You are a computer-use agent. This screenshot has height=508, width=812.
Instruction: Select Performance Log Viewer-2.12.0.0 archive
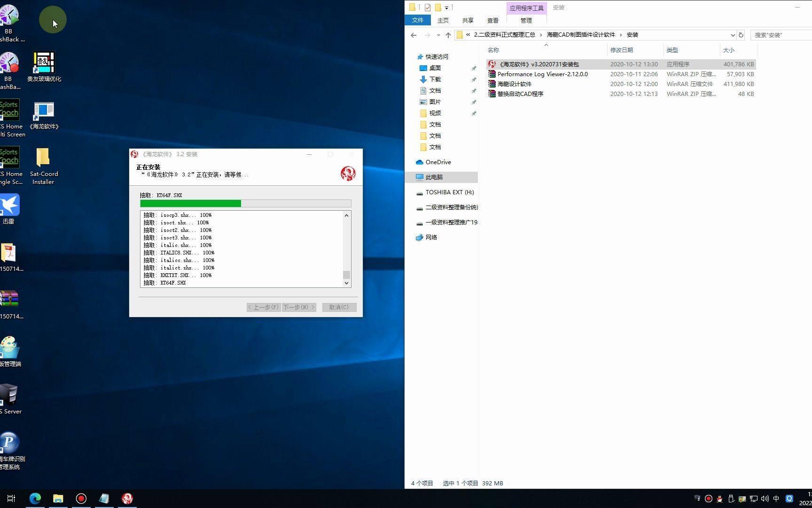[620, 74]
